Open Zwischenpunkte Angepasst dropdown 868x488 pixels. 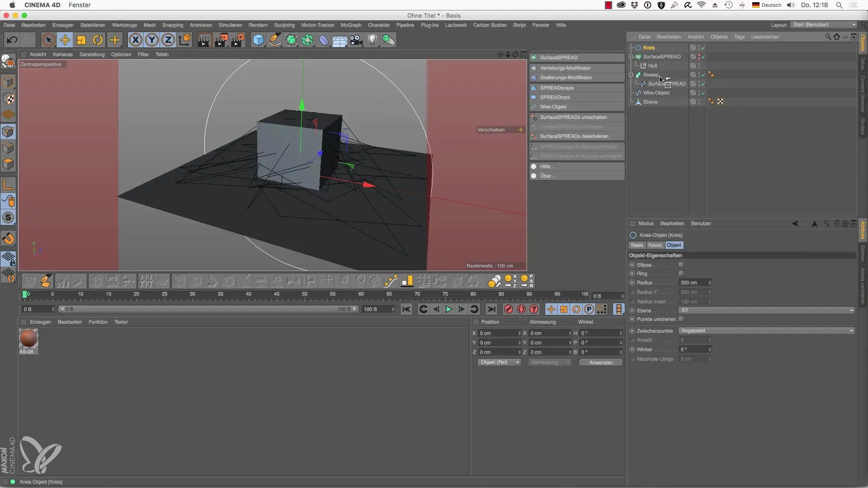pyautogui.click(x=767, y=331)
